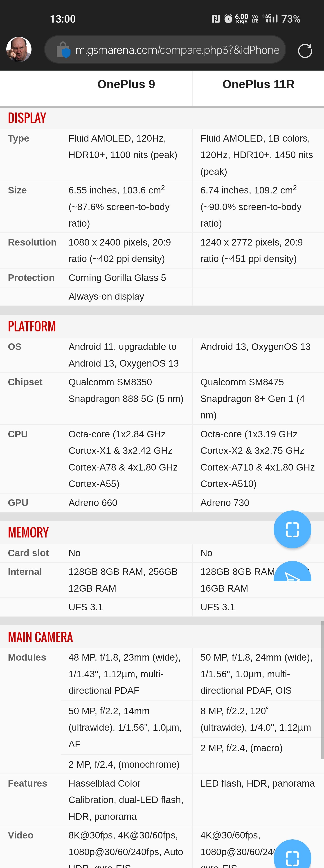
Task: Click the lock shield site security icon
Action: click(63, 50)
